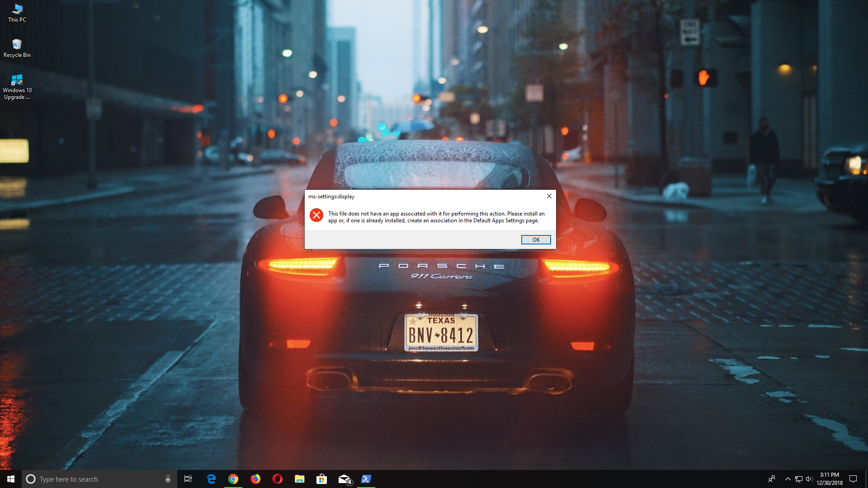
Task: Open the This PC desktop icon
Action: point(17,13)
